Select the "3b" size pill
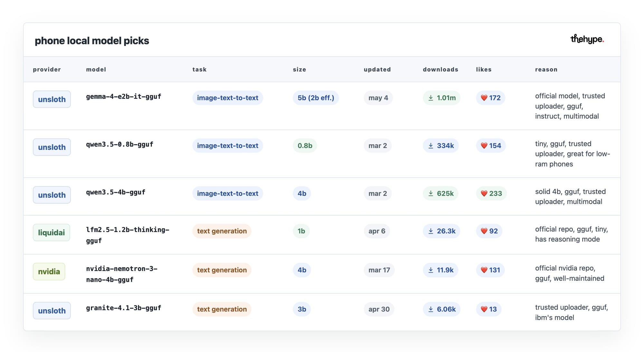This screenshot has width=644, height=352. 302,309
